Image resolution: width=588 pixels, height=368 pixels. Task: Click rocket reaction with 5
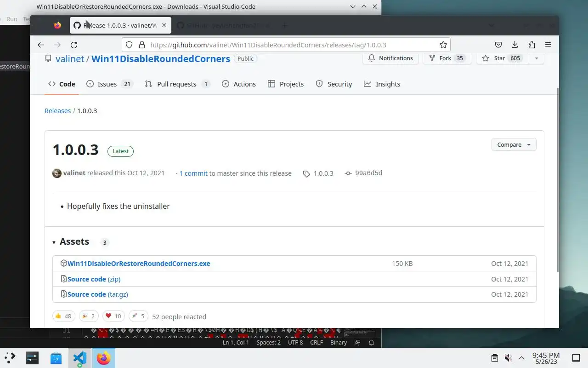tap(138, 316)
